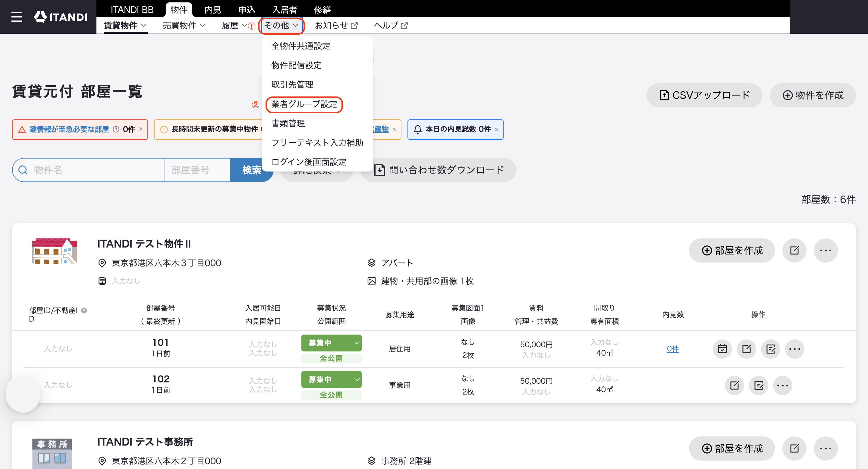Select フリーテキスト入力補助 menu item
The width and height of the screenshot is (868, 469).
(x=317, y=143)
